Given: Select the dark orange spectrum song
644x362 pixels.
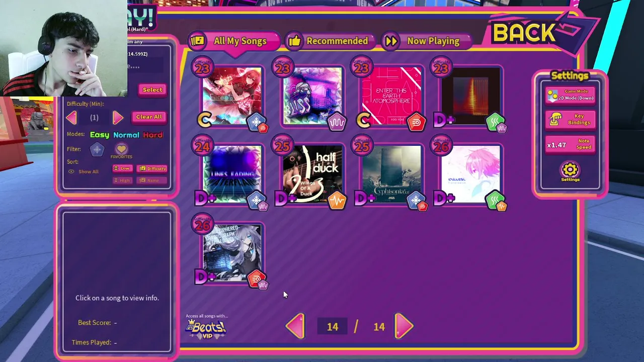Looking at the screenshot, I should (471, 96).
